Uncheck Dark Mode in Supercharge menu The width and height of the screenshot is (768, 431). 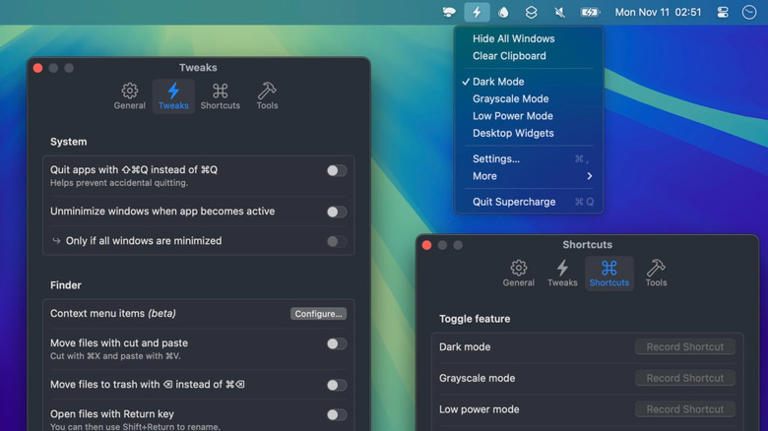pos(529,81)
